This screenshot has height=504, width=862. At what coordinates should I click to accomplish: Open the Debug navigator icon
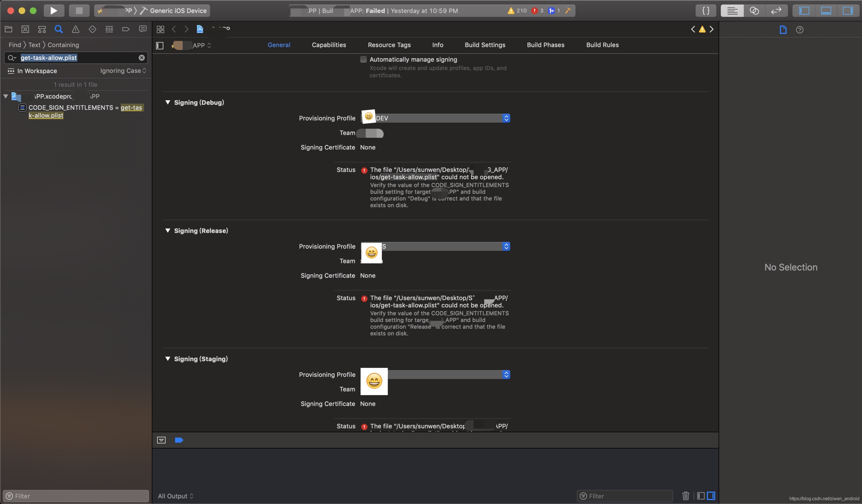[109, 29]
